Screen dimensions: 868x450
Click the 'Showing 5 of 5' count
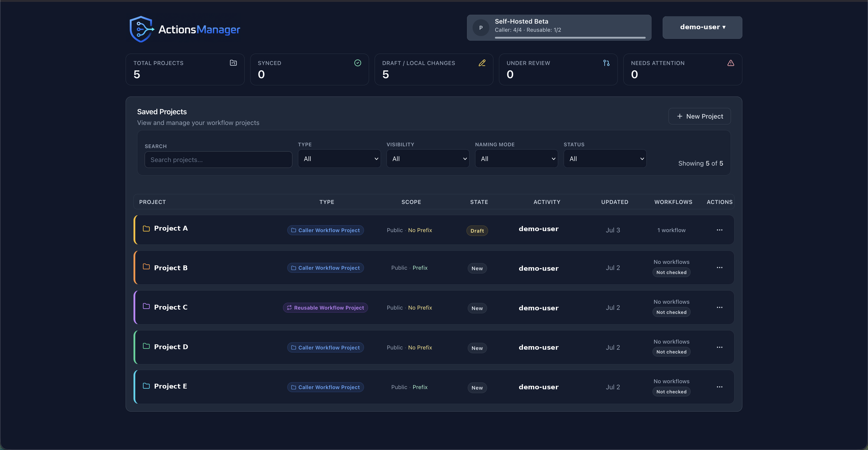click(x=700, y=164)
